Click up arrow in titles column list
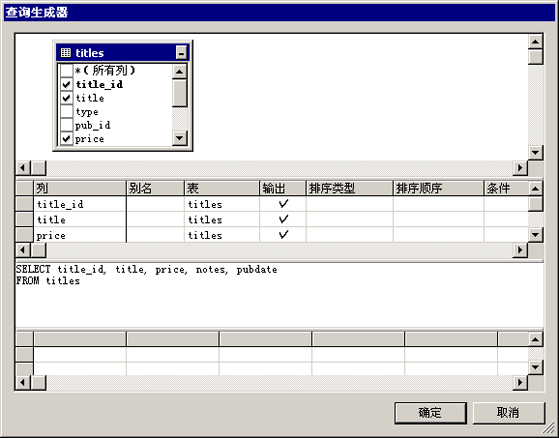This screenshot has width=559, height=438. [x=179, y=72]
